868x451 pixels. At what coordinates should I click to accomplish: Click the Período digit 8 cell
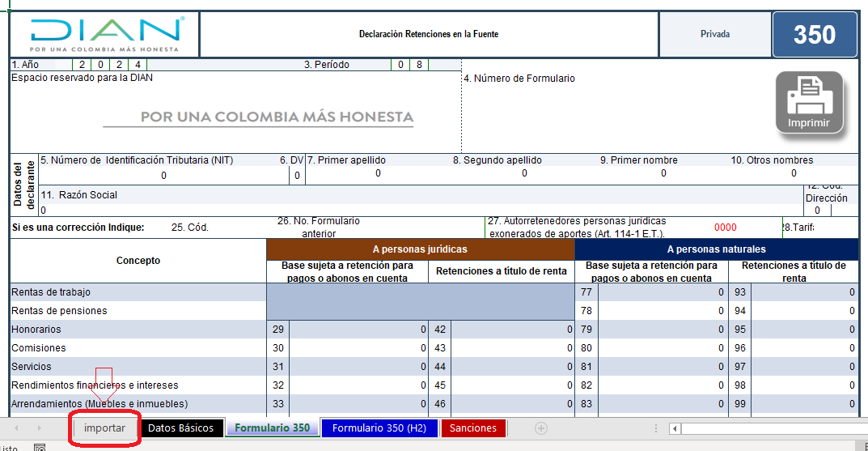pyautogui.click(x=419, y=65)
